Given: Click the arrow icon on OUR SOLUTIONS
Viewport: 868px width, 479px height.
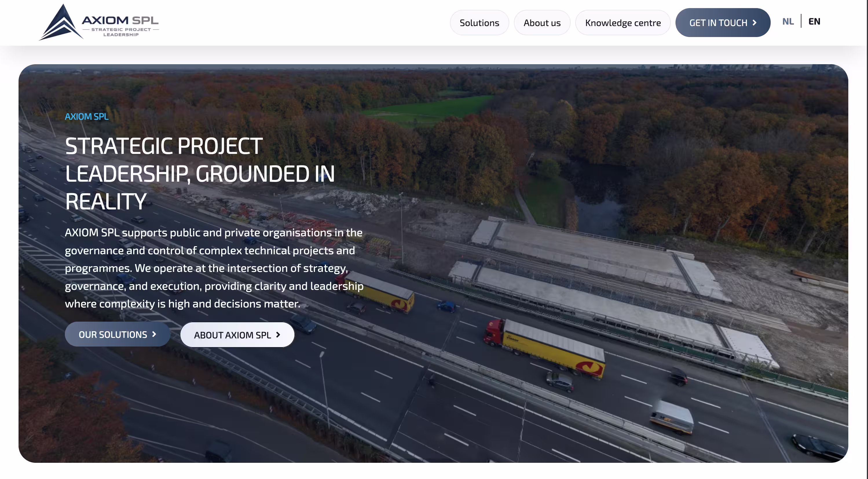Looking at the screenshot, I should point(154,334).
